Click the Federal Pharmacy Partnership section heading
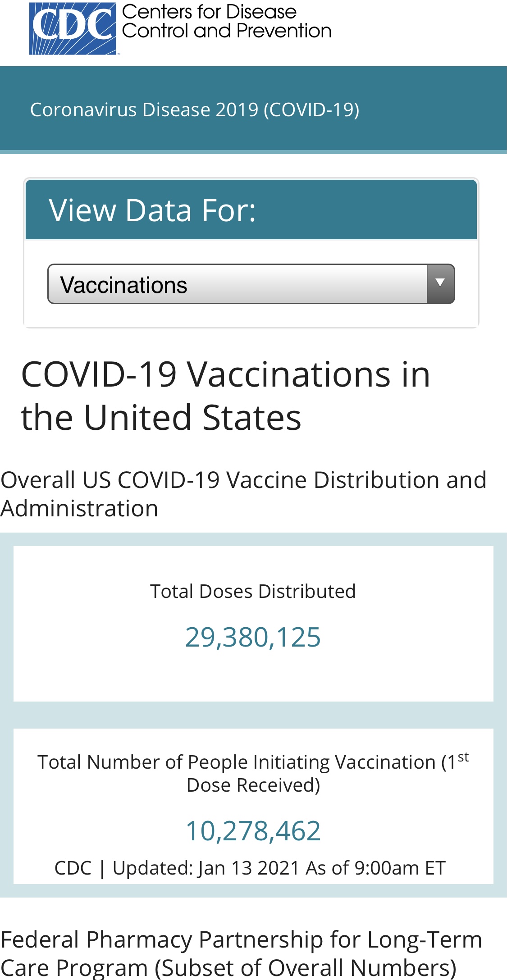The height and width of the screenshot is (980, 507). click(x=242, y=940)
